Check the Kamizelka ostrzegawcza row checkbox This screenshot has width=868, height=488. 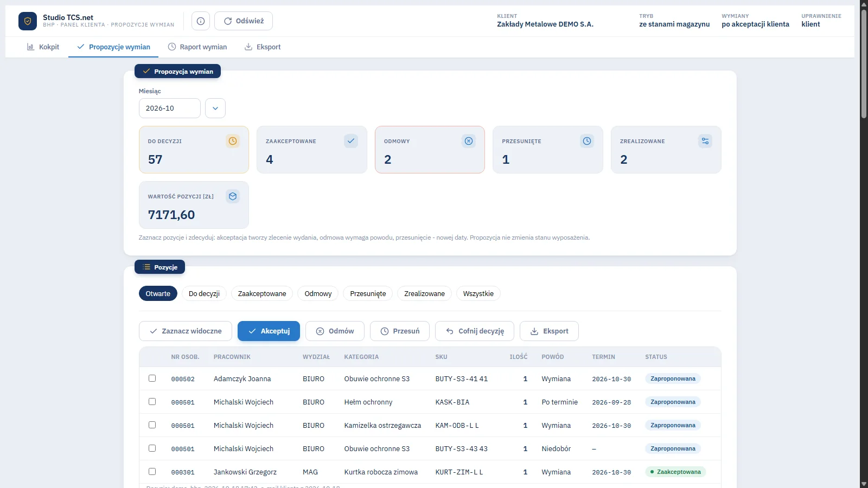152,425
